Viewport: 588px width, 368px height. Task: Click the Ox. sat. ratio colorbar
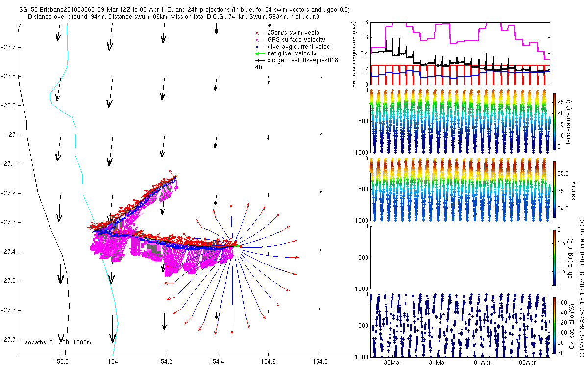click(x=554, y=326)
